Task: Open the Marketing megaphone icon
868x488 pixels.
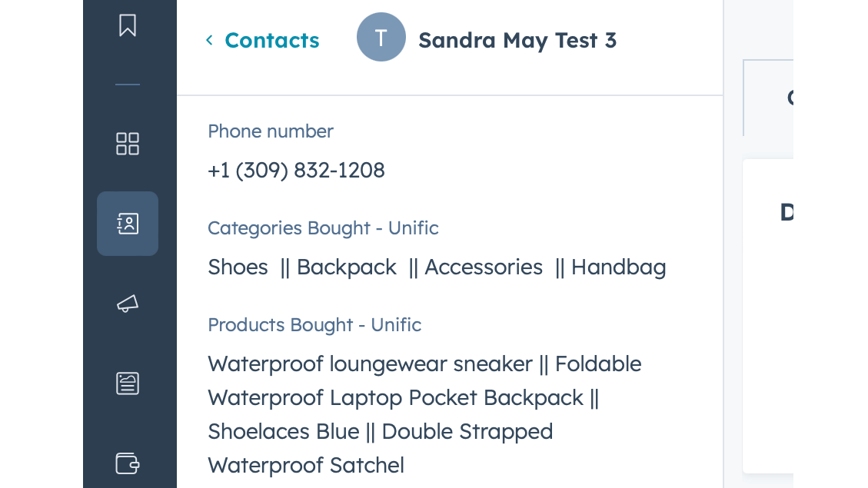Action: pos(128,304)
